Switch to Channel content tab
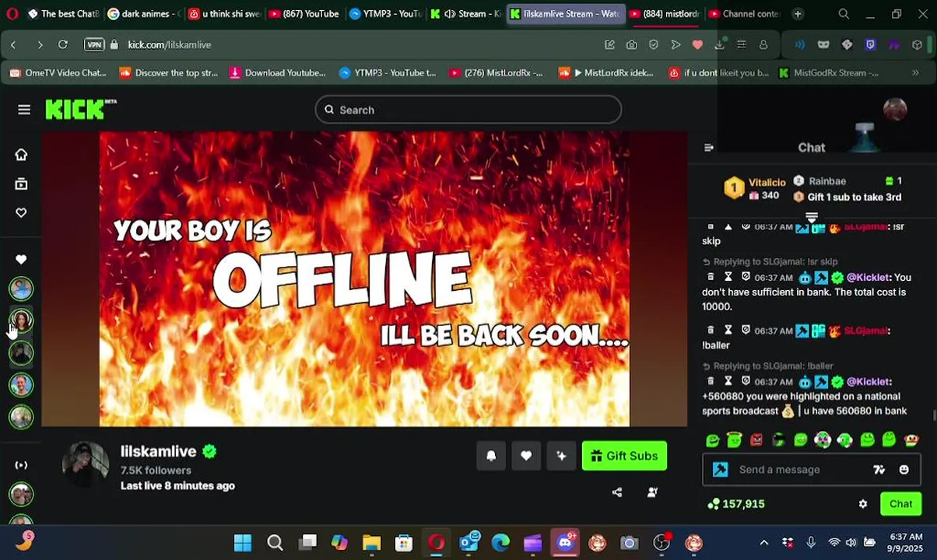This screenshot has height=560, width=937. (x=746, y=14)
